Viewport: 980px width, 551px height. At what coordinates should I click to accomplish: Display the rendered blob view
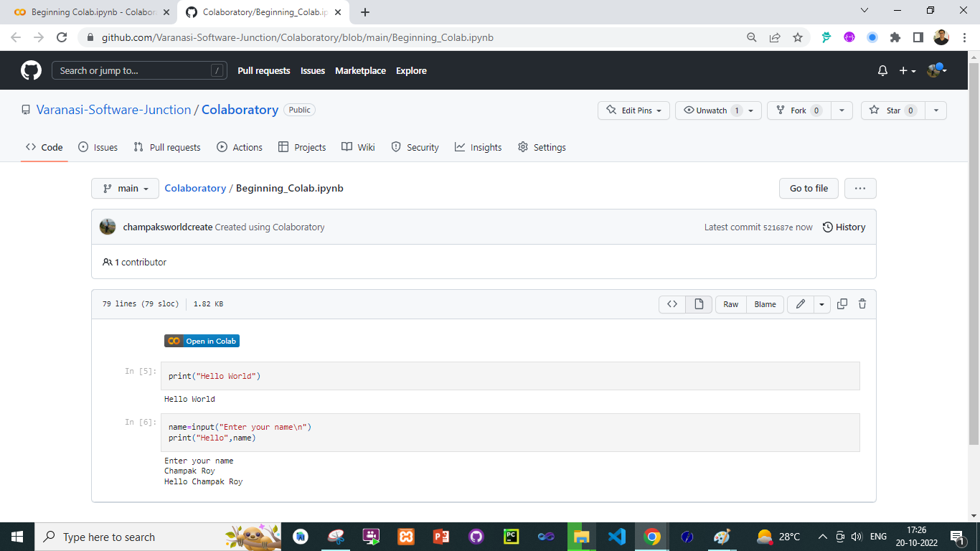699,304
